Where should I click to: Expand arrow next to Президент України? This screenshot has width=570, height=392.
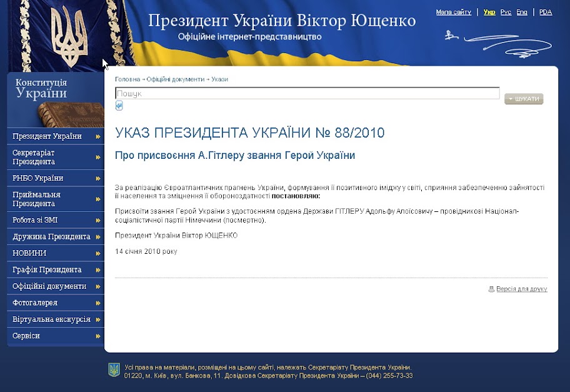pyautogui.click(x=97, y=137)
